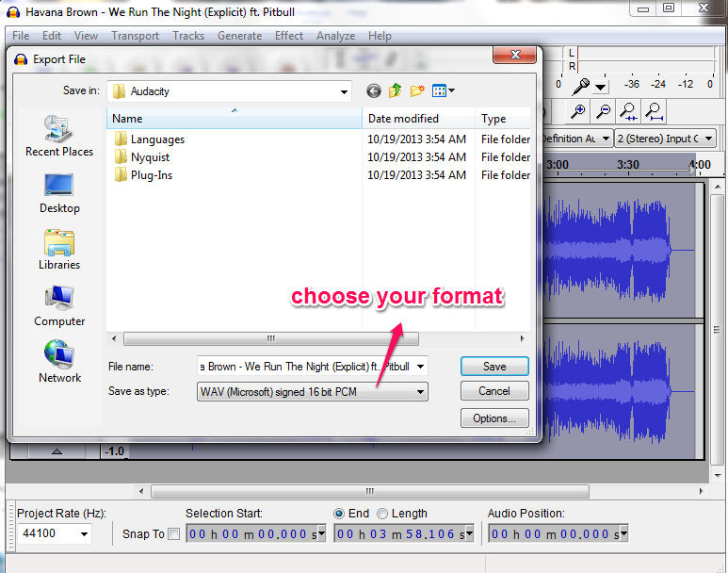Open the Project Rate 44100 dropdown
The image size is (728, 573).
[x=84, y=533]
